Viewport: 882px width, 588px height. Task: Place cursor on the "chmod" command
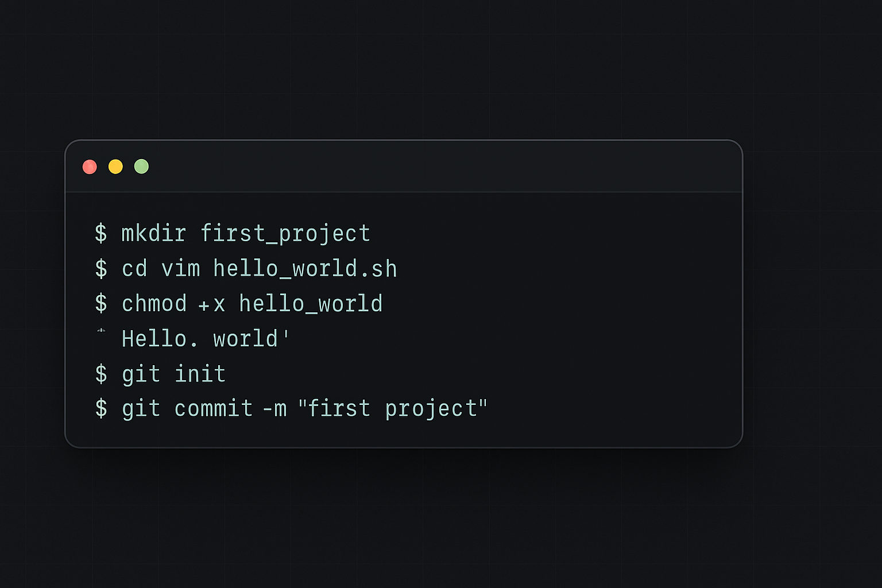coord(154,304)
